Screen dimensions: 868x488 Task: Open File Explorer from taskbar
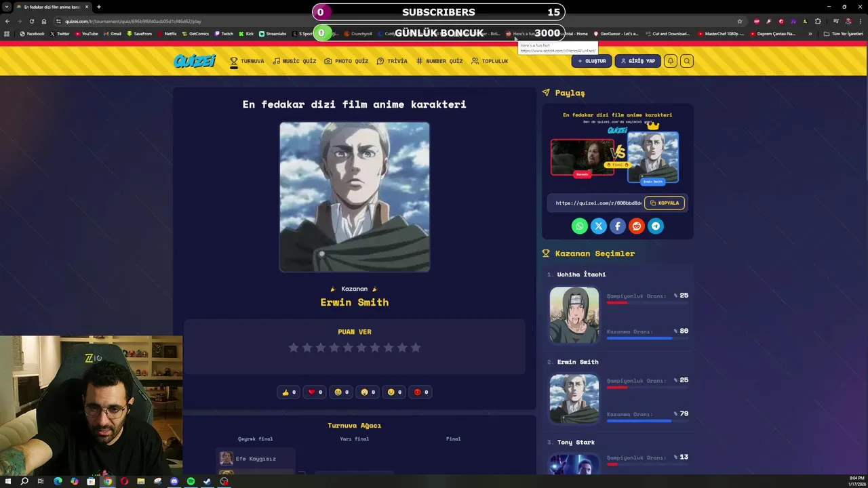[x=141, y=481]
